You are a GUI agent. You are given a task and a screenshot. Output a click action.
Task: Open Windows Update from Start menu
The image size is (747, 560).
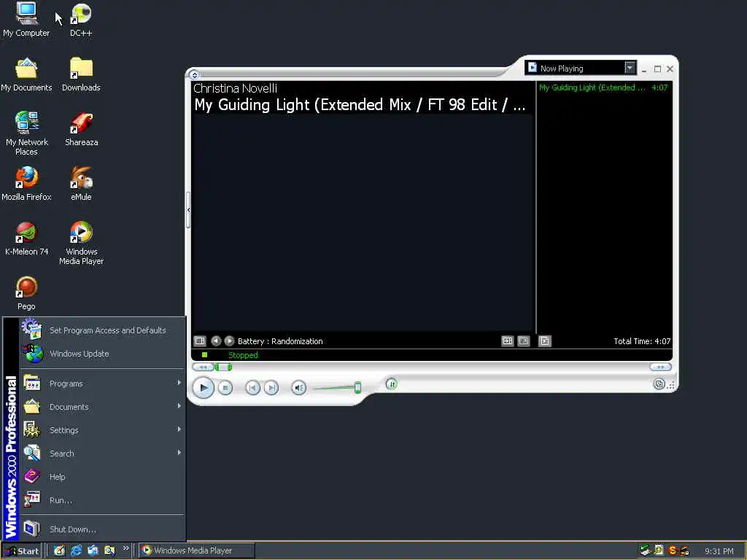(102, 354)
